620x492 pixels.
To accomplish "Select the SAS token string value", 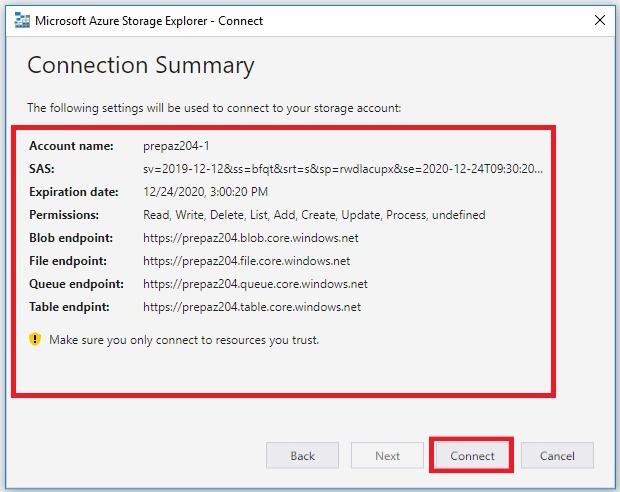I will click(x=343, y=169).
